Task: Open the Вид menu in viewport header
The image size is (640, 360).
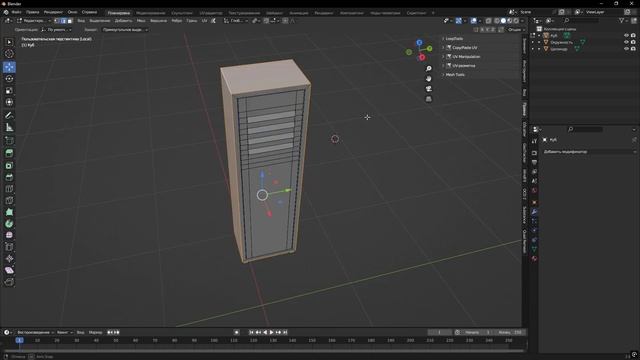Action: [81, 20]
